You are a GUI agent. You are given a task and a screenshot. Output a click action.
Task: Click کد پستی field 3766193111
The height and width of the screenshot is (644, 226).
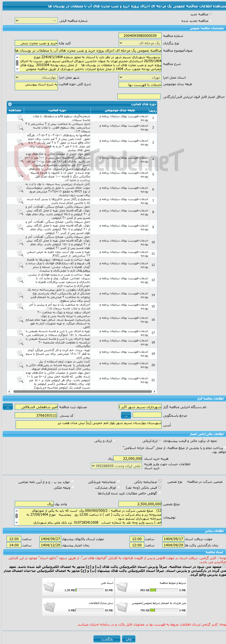36,416
